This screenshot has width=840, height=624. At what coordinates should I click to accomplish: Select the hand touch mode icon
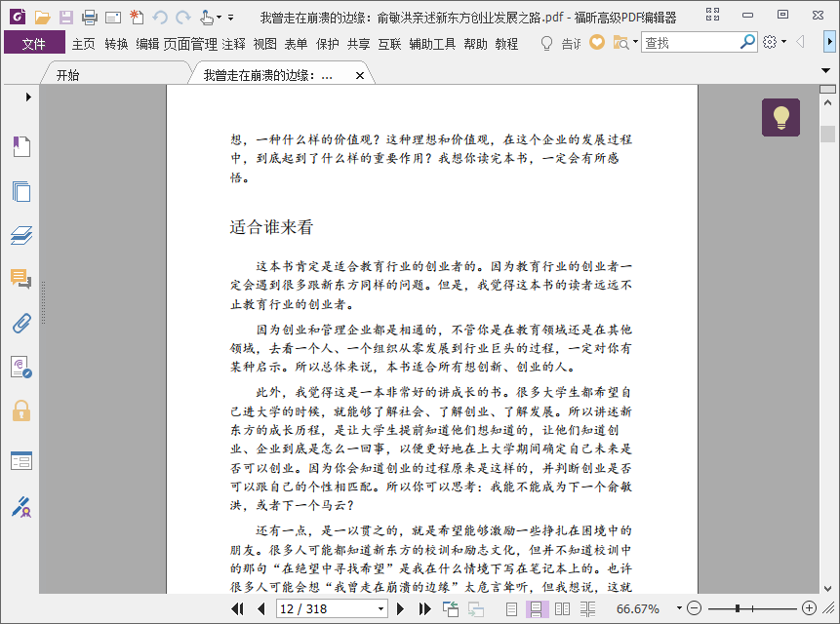(207, 18)
